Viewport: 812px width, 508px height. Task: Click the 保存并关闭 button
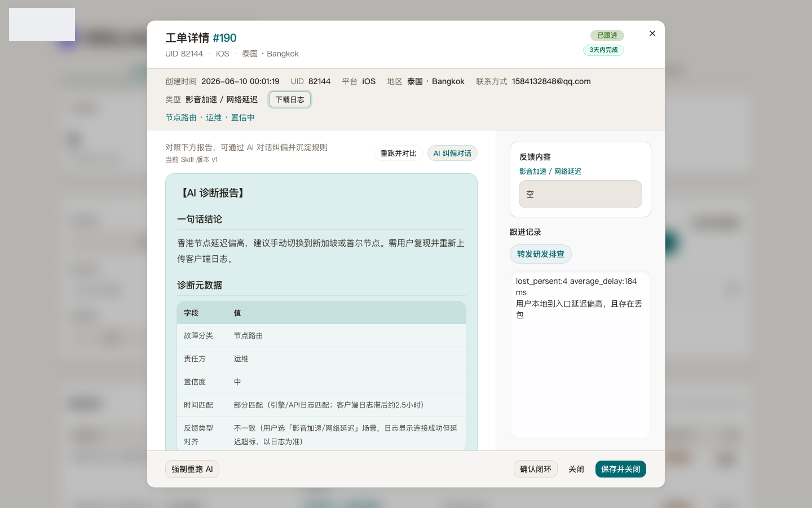pyautogui.click(x=621, y=469)
